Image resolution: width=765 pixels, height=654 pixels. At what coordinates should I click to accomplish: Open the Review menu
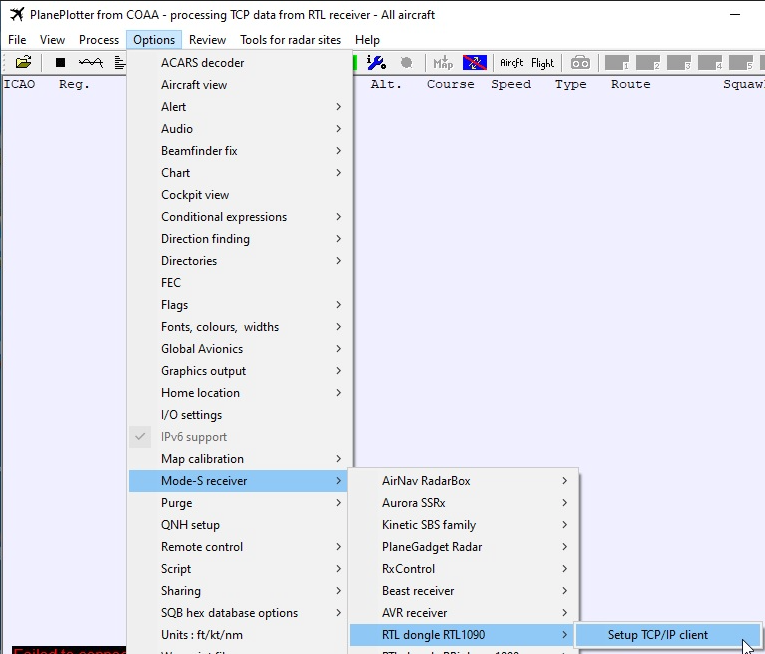click(x=207, y=40)
